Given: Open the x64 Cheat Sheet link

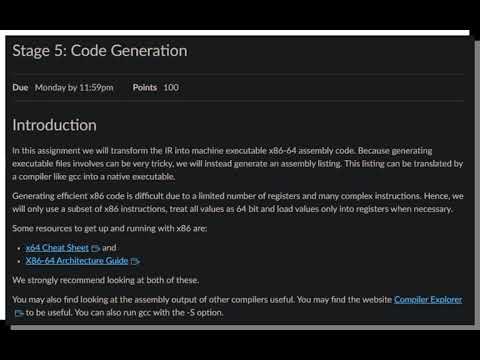Looking at the screenshot, I should click(57, 248).
